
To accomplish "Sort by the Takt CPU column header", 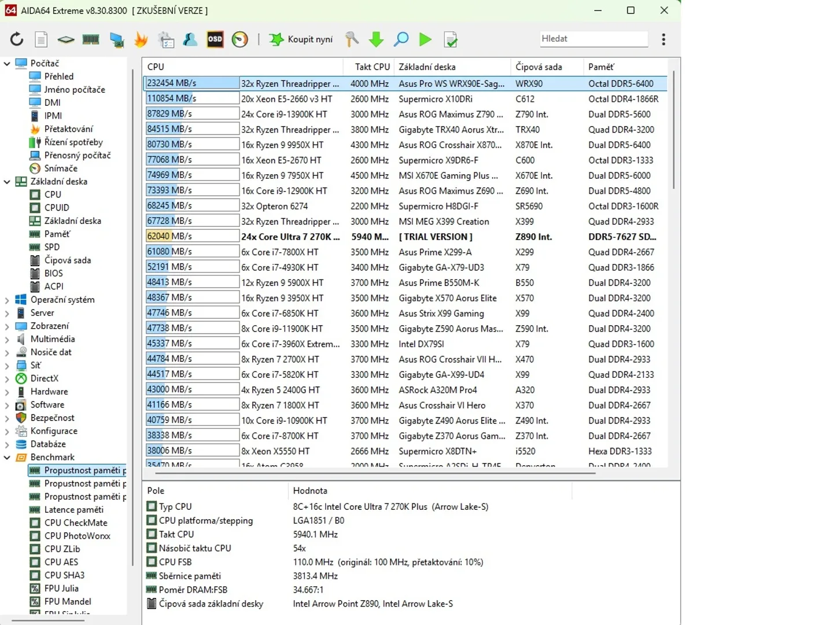I will point(372,67).
